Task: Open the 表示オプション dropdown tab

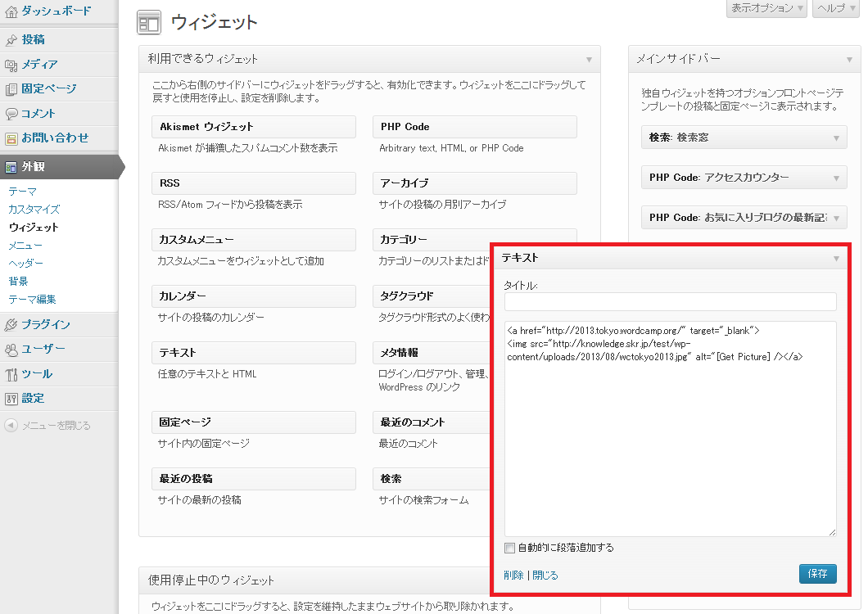Action: (x=766, y=8)
